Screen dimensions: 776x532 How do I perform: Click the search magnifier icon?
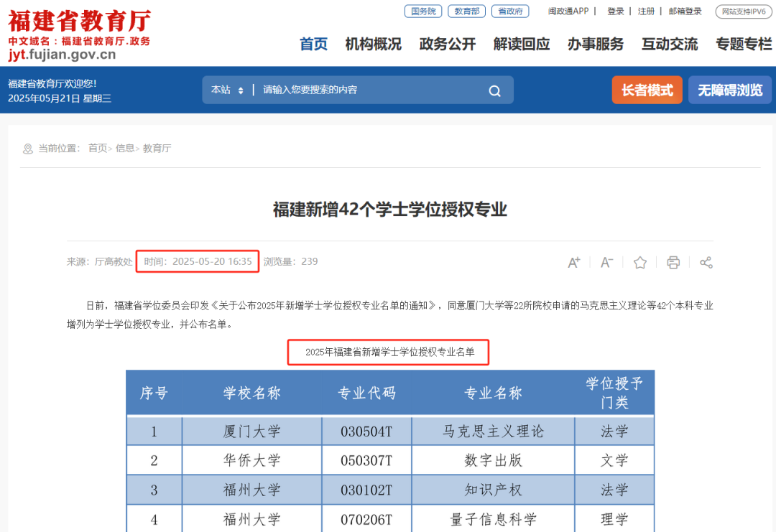coord(494,90)
